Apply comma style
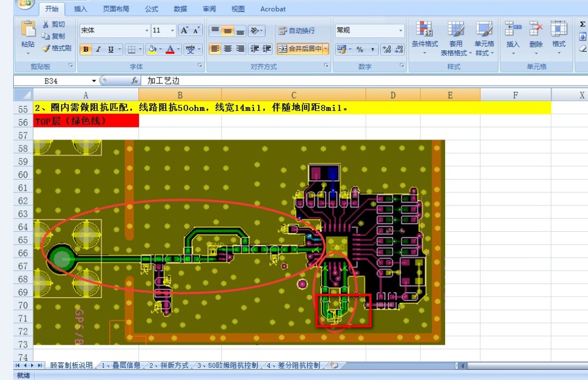Image resolution: width=588 pixels, height=380 pixels. [x=372, y=49]
